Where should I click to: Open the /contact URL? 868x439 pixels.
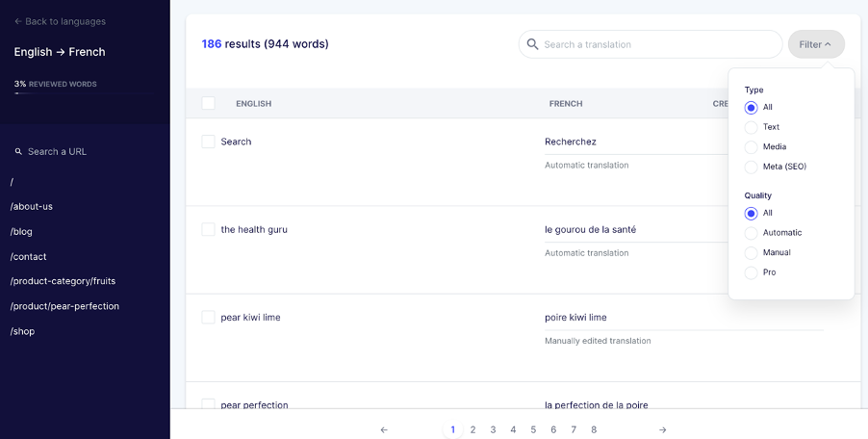[28, 256]
